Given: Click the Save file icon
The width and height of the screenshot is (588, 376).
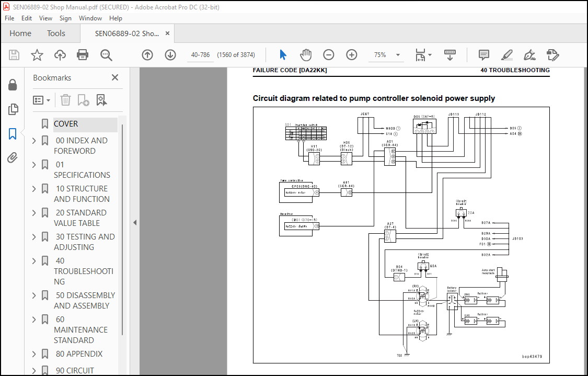Looking at the screenshot, I should (14, 55).
